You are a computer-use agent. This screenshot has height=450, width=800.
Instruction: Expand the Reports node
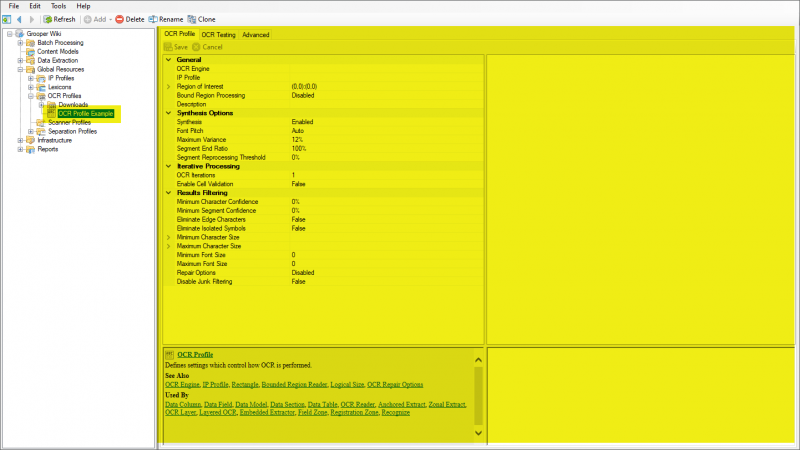click(x=20, y=149)
